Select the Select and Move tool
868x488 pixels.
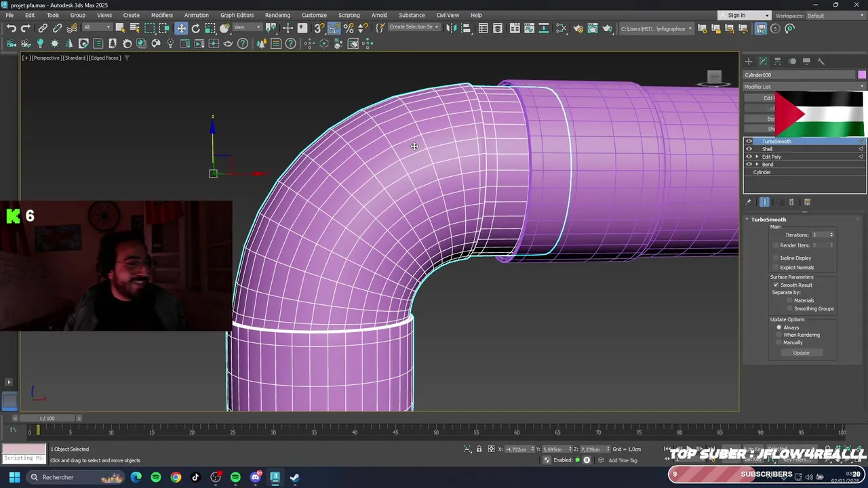tap(181, 28)
